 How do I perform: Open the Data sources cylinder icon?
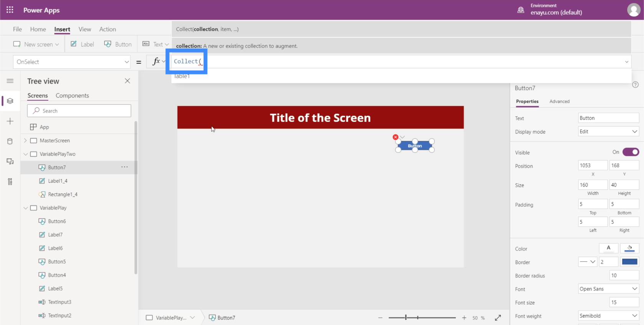[x=10, y=141]
